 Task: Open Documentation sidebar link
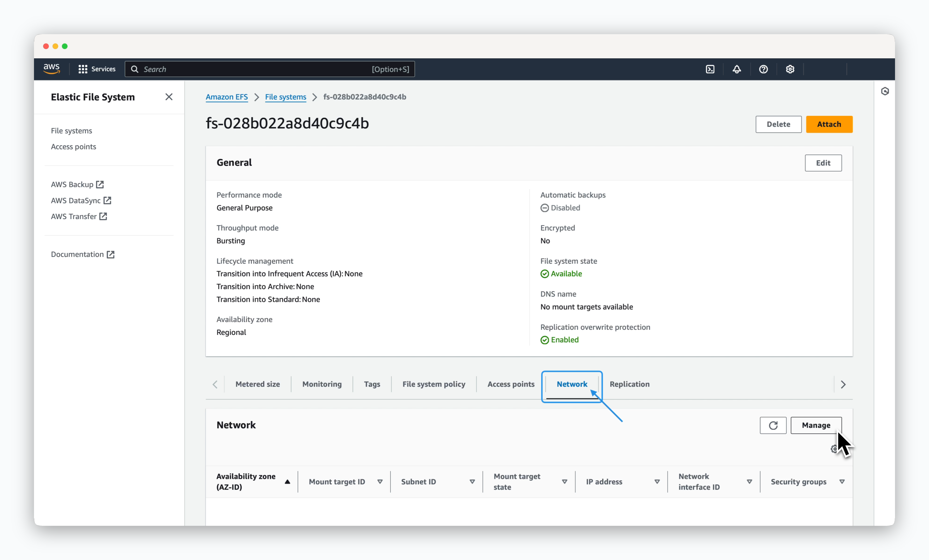(x=82, y=254)
